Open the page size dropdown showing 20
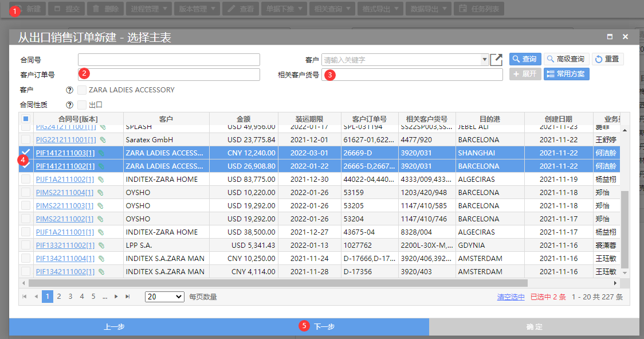The width and height of the screenshot is (644, 339). pos(164,297)
